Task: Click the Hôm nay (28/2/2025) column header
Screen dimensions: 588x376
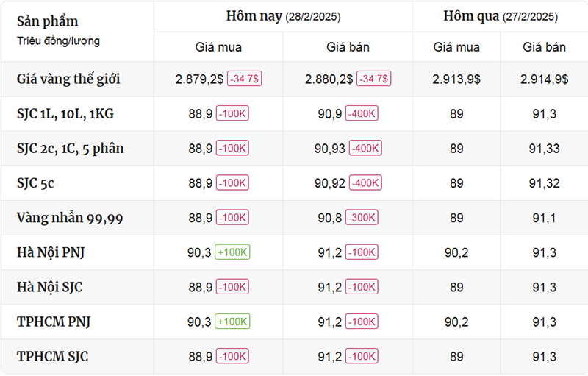Action: click(x=283, y=16)
